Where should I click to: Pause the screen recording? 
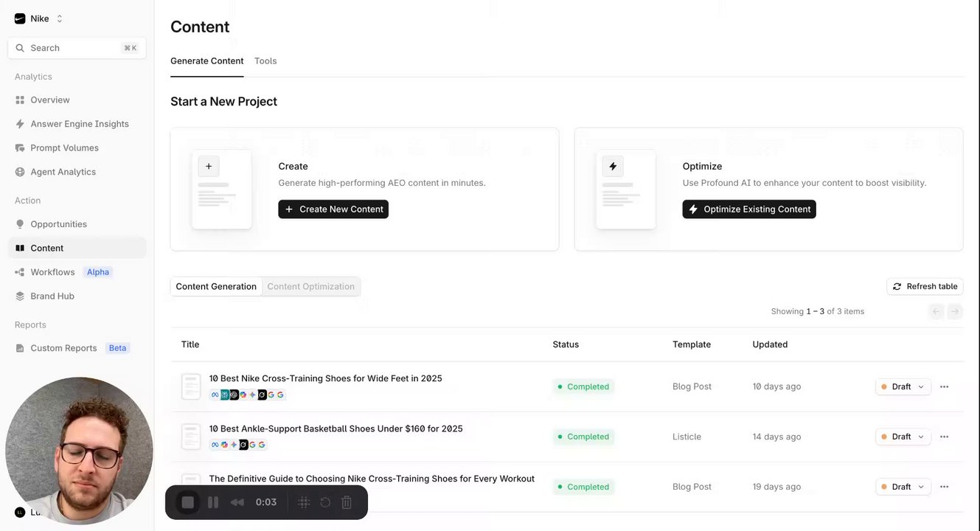[x=213, y=502]
